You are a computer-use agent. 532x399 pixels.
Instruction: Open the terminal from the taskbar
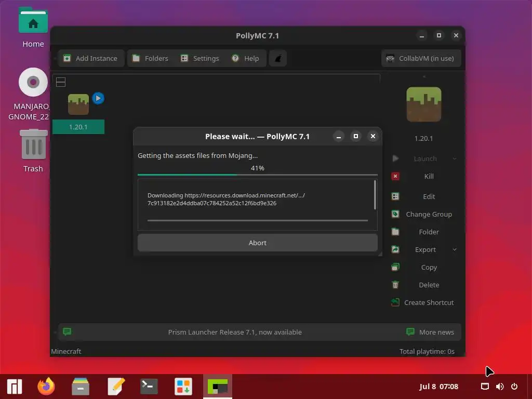(x=149, y=387)
